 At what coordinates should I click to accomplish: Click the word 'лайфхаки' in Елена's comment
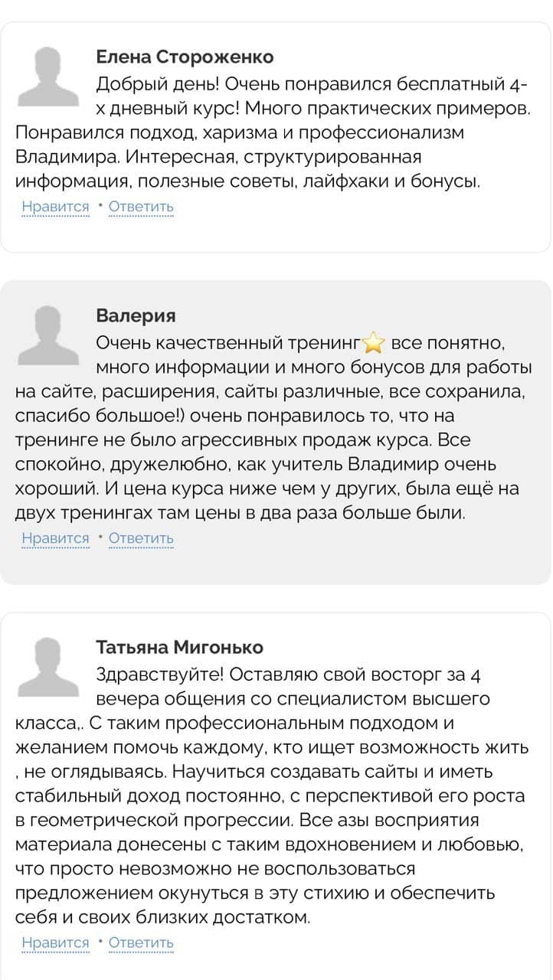368,181
